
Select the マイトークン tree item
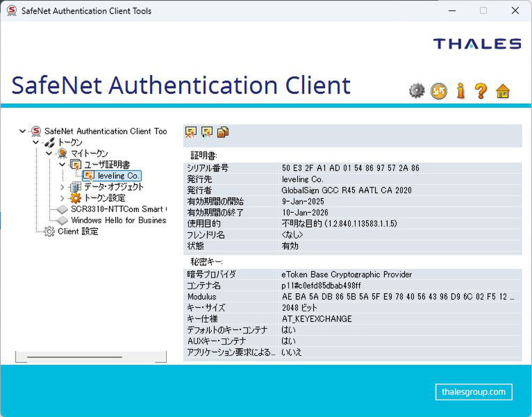click(89, 154)
